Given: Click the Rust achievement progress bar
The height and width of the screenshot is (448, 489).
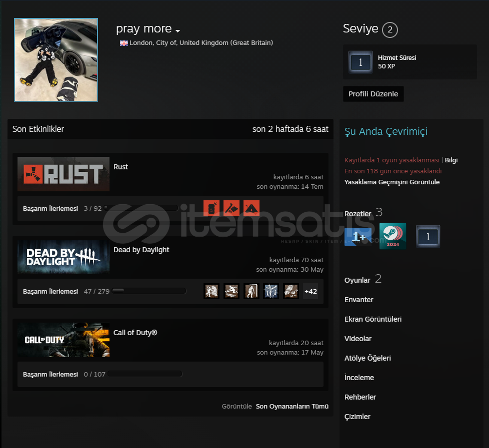Looking at the screenshot, I should point(141,208).
